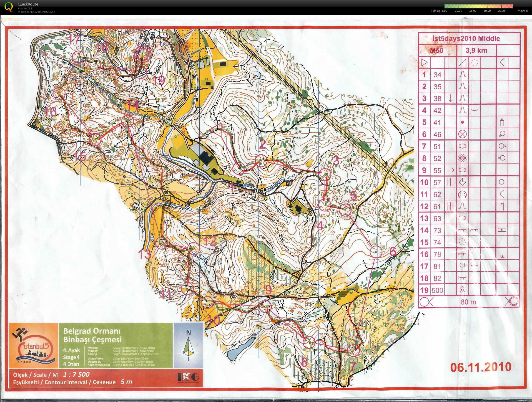Viewport: 532px width, 402px height.
Task: Click the boulder dot symbol in row 5
Action: (x=462, y=122)
